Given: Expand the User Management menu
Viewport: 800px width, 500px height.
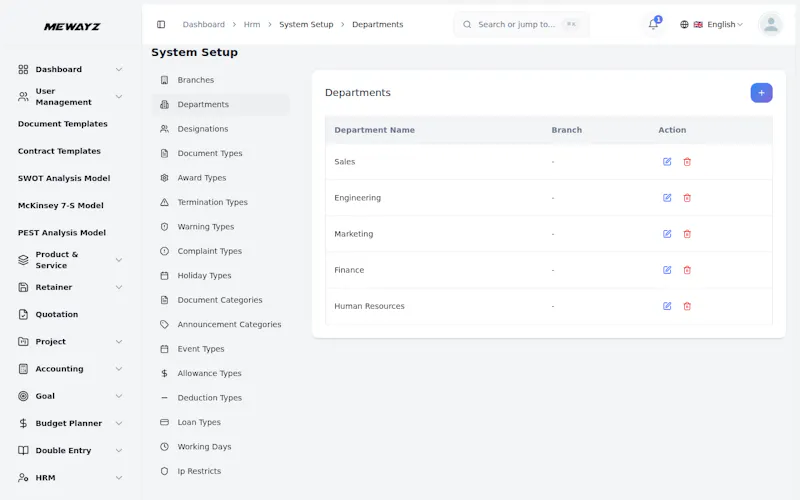Looking at the screenshot, I should coord(70,96).
